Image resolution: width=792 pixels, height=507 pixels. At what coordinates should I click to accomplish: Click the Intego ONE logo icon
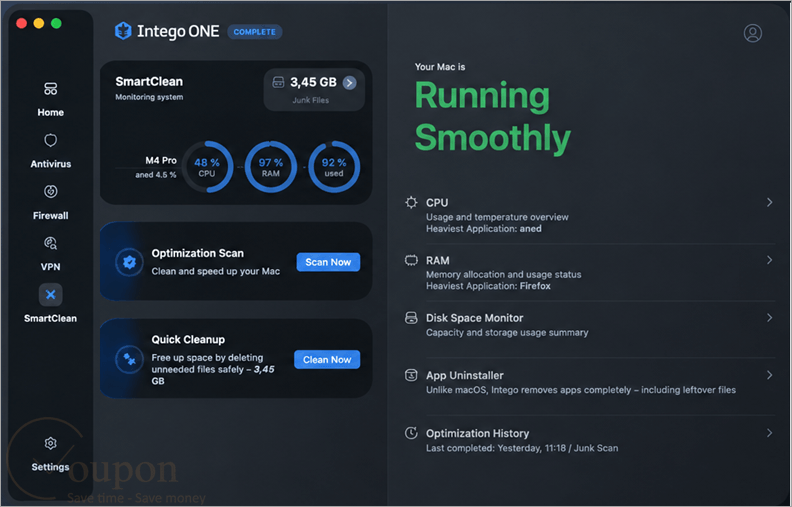(123, 31)
